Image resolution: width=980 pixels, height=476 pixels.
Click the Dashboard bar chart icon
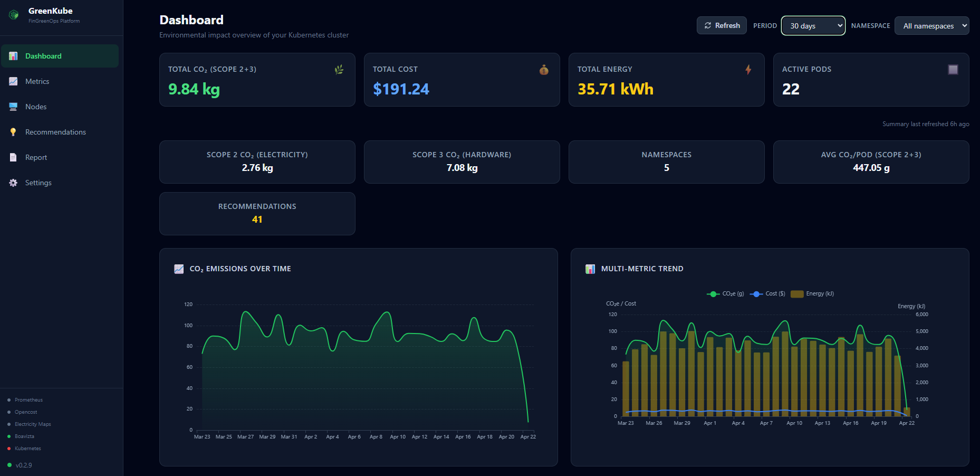pos(14,56)
